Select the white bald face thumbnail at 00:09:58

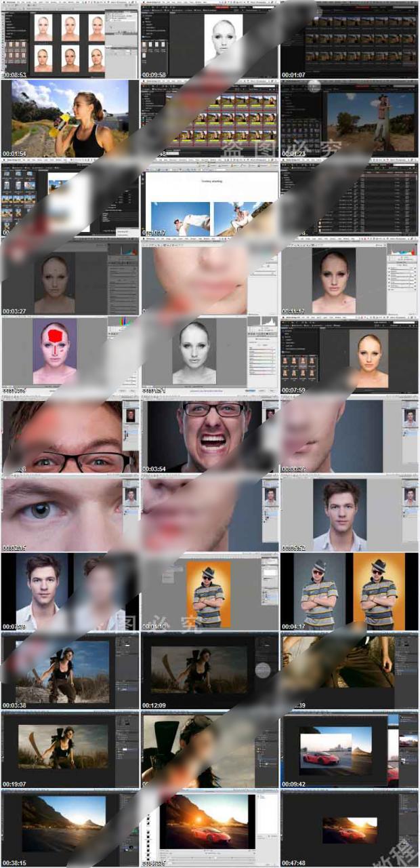(x=209, y=39)
